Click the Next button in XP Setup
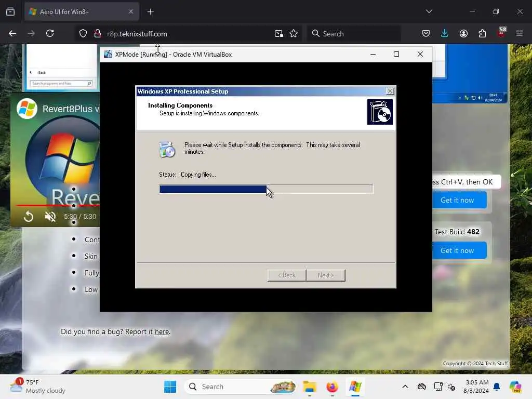532x399 pixels. click(326, 275)
